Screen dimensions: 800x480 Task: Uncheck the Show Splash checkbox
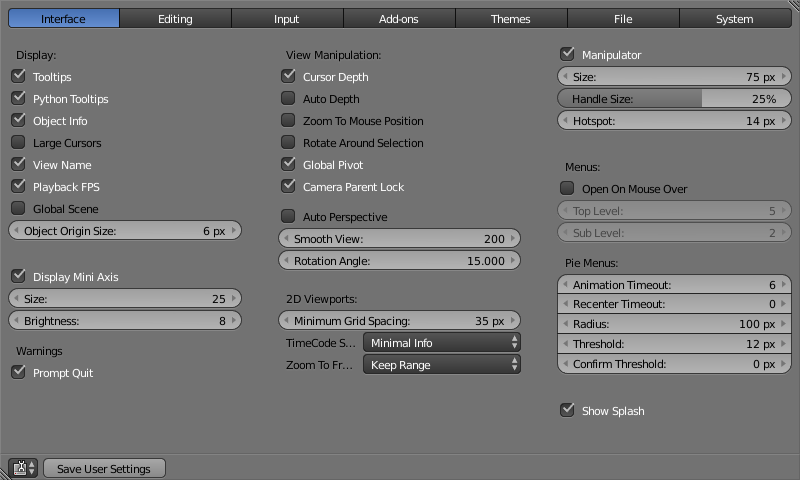click(567, 410)
